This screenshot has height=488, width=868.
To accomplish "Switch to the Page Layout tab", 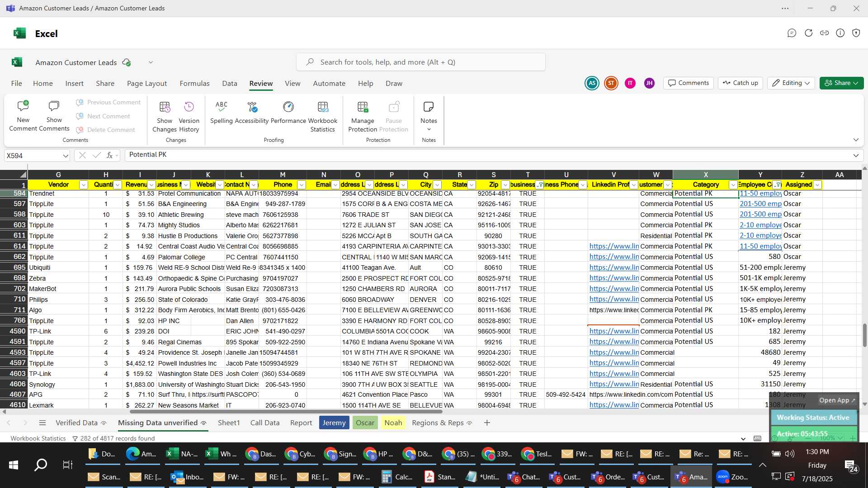I will coord(147,84).
